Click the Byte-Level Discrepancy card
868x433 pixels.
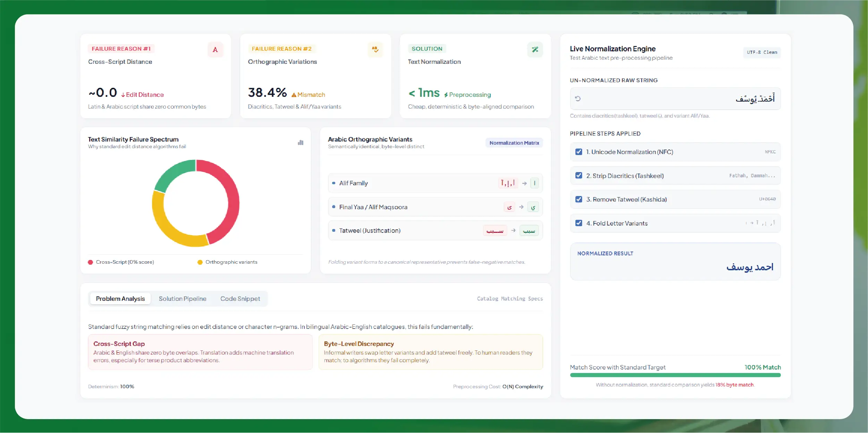point(431,352)
